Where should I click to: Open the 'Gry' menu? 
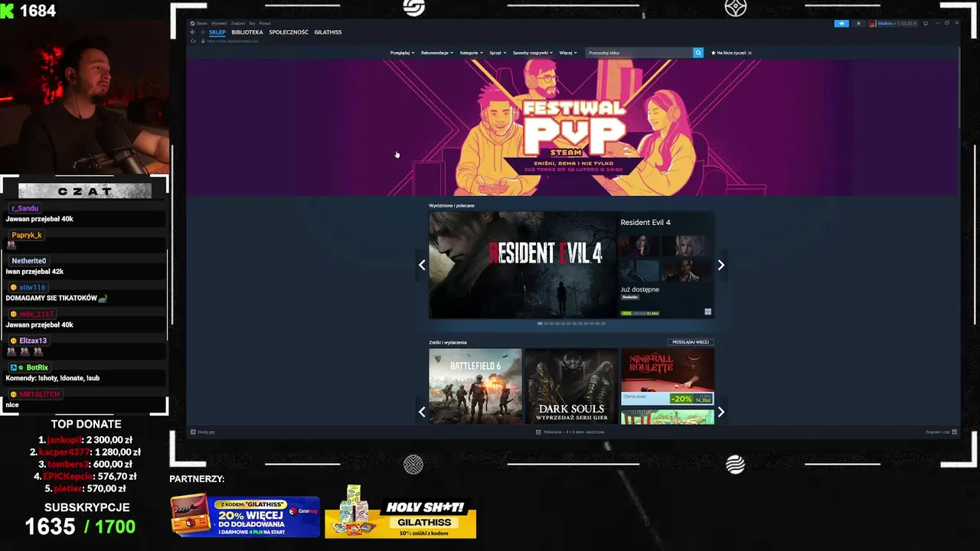[x=252, y=23]
